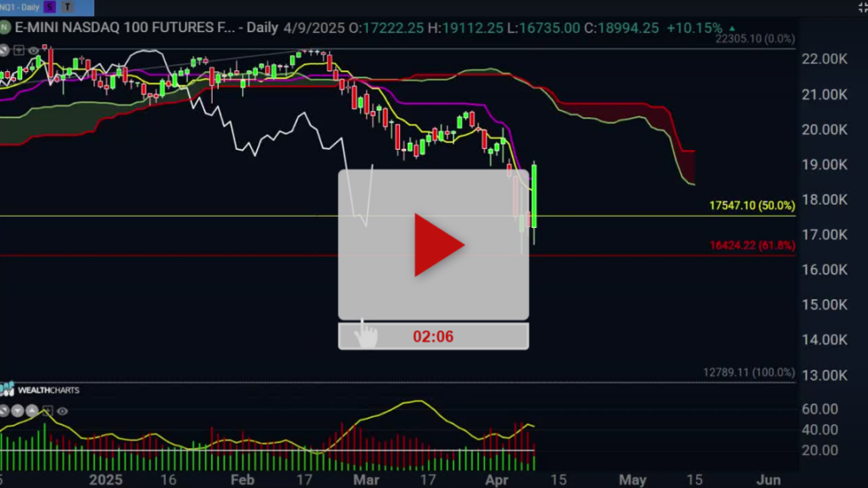Viewport: 868px width, 488px height.
Task: Click the main chart add-indicator plus box
Action: pos(19,50)
